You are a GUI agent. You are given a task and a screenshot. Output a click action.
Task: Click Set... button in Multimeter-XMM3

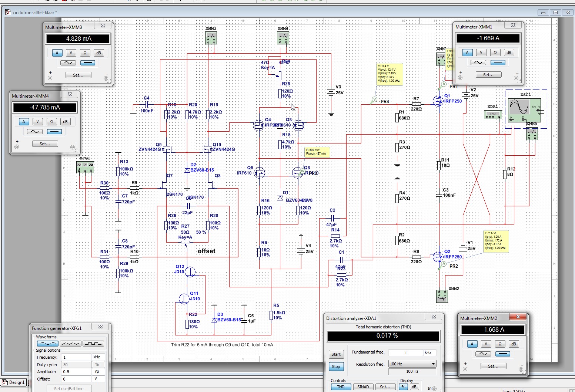pos(78,75)
